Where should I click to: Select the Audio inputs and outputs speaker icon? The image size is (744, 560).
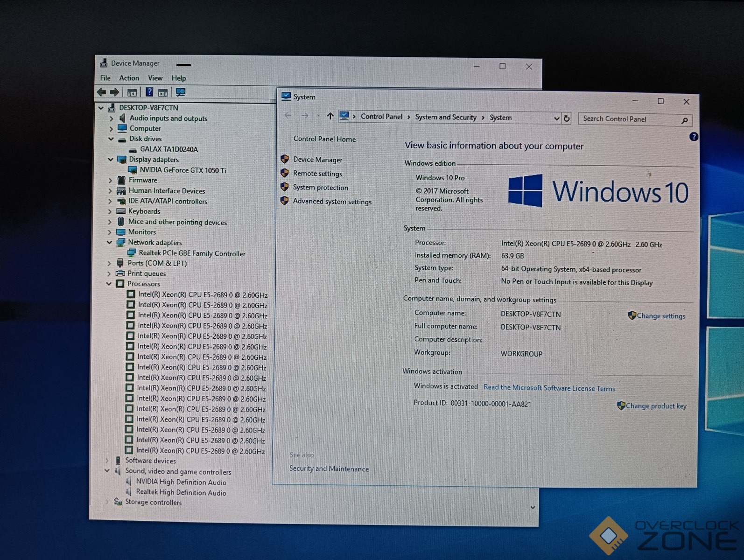pos(122,118)
